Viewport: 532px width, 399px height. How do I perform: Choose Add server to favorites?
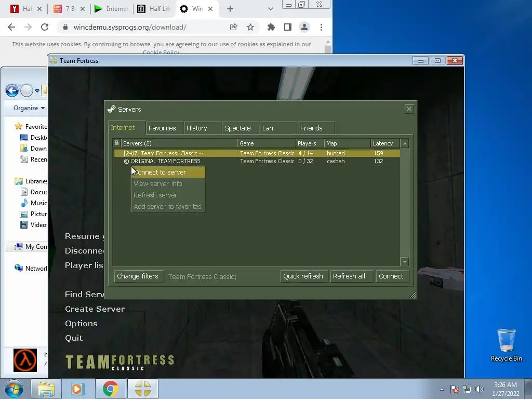[168, 206]
